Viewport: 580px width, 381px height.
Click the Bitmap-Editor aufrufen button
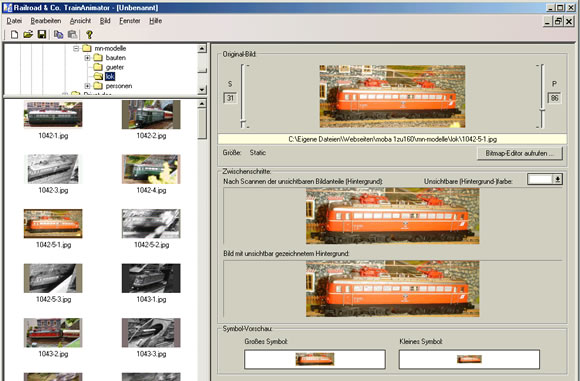pos(520,153)
